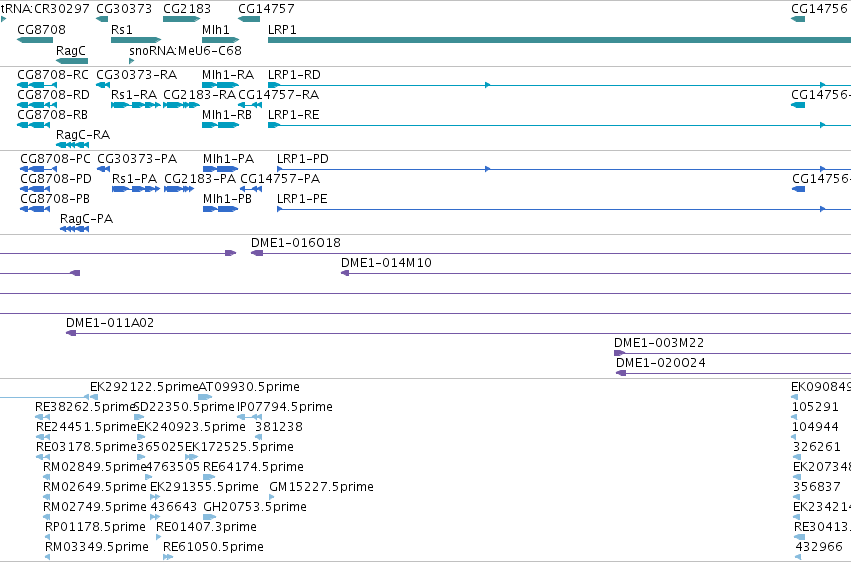
Task: Click the LRP1 gene label
Action: tap(282, 30)
